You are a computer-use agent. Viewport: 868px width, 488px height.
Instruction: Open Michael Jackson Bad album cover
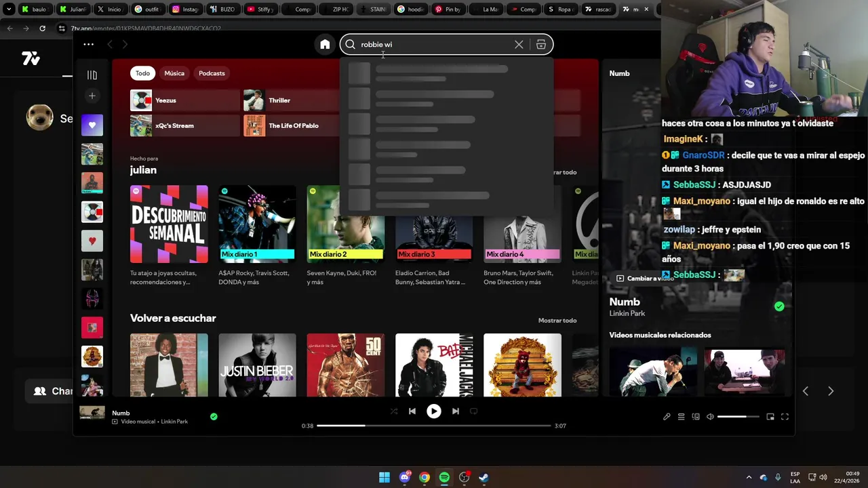click(x=434, y=365)
